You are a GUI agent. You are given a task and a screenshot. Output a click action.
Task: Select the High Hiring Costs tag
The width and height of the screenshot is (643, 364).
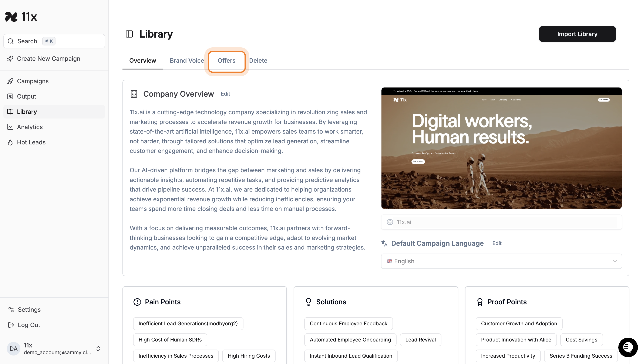click(249, 356)
